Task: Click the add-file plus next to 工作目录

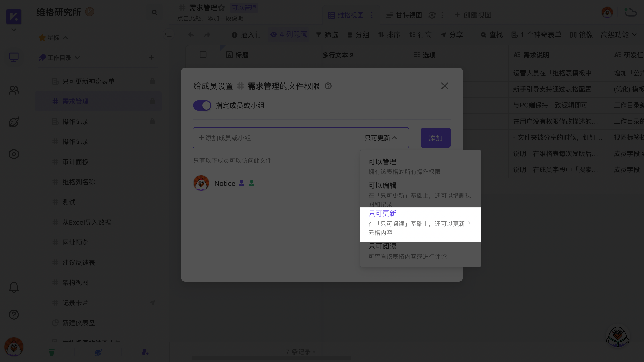Action: click(x=151, y=57)
